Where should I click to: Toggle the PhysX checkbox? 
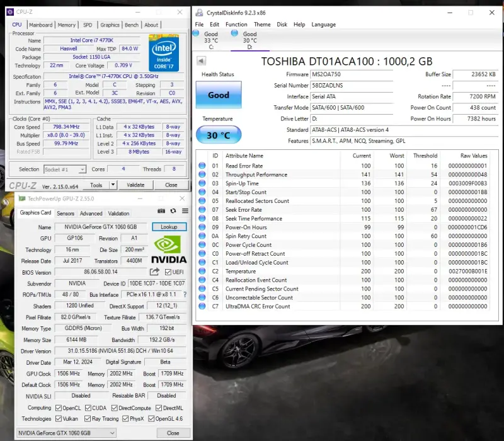click(x=125, y=418)
